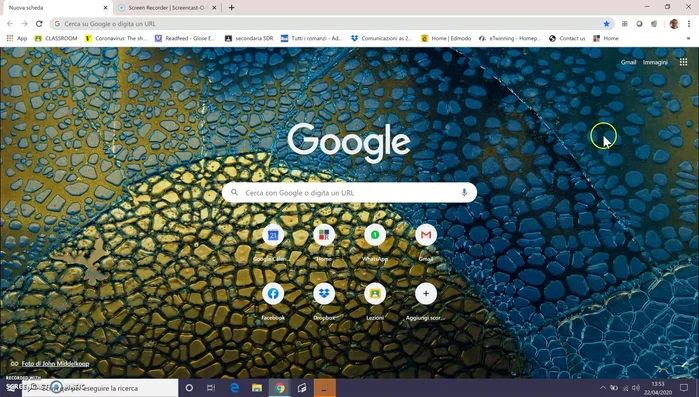Open the Coronavirus bookmark
This screenshot has width=699, height=397.
[x=116, y=38]
